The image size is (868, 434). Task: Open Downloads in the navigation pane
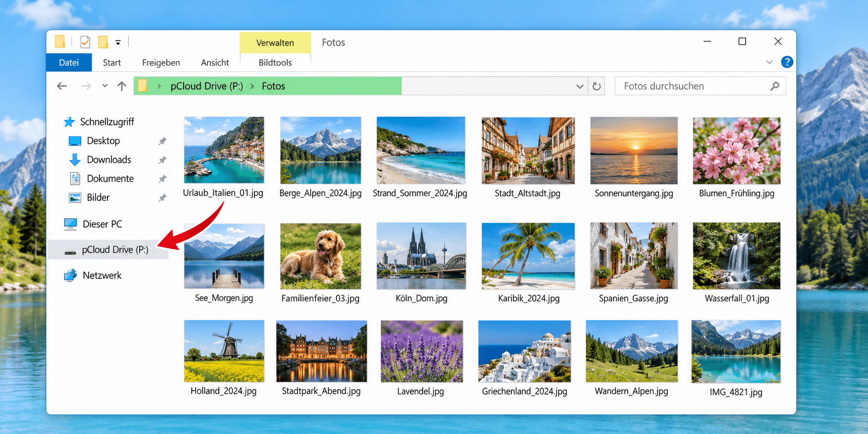point(109,160)
